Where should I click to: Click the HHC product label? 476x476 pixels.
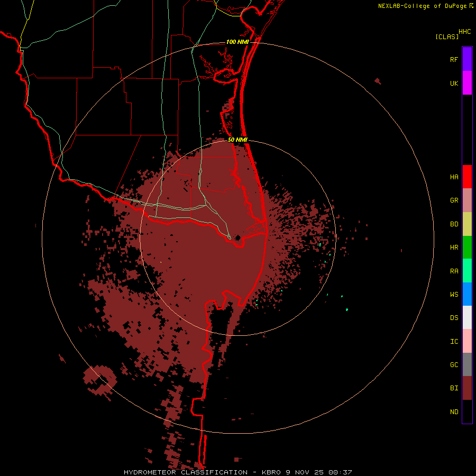pyautogui.click(x=465, y=32)
